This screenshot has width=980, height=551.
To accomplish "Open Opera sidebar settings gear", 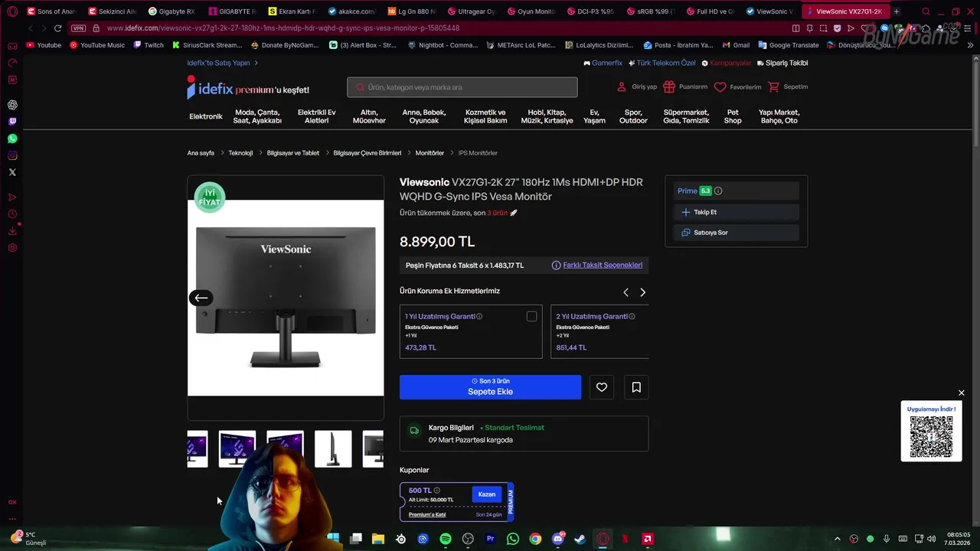I will tap(12, 248).
